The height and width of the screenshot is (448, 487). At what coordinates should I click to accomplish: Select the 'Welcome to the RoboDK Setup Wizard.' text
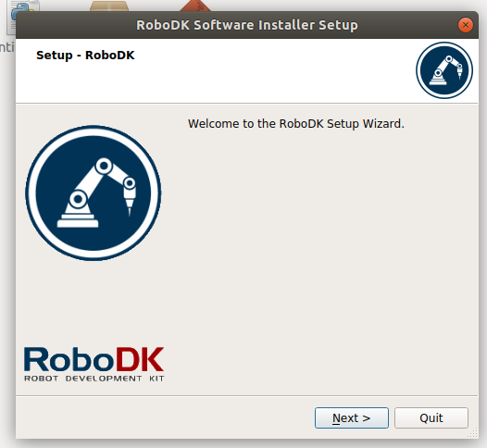(x=296, y=123)
